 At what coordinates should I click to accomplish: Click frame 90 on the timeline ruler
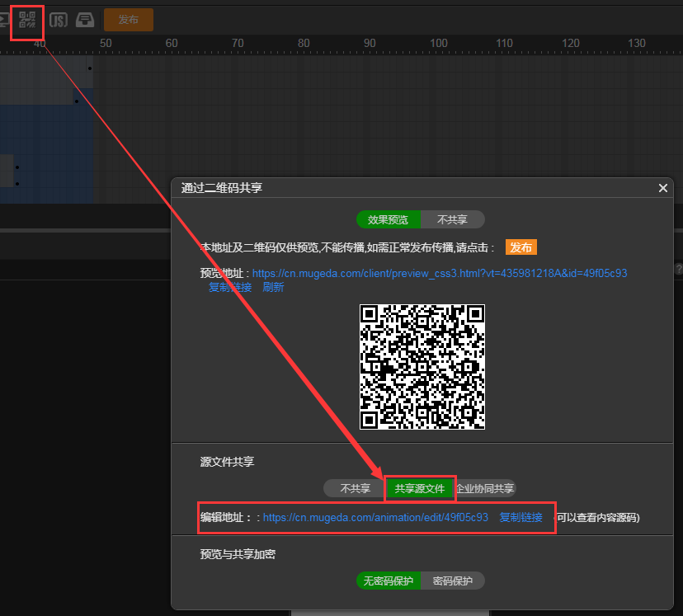(x=370, y=43)
